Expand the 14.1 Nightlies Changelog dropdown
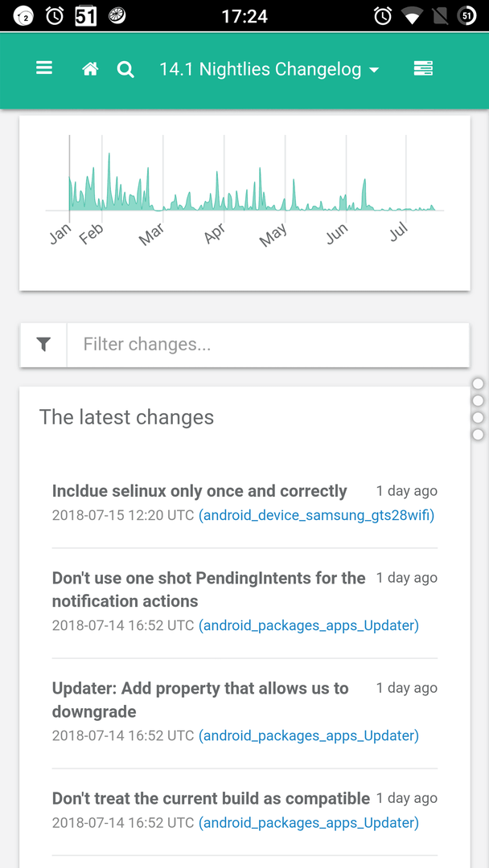The width and height of the screenshot is (489, 868). pyautogui.click(x=269, y=69)
